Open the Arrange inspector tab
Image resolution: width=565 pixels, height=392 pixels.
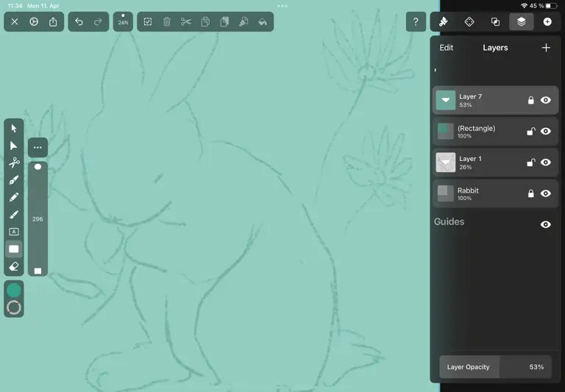[x=469, y=22]
